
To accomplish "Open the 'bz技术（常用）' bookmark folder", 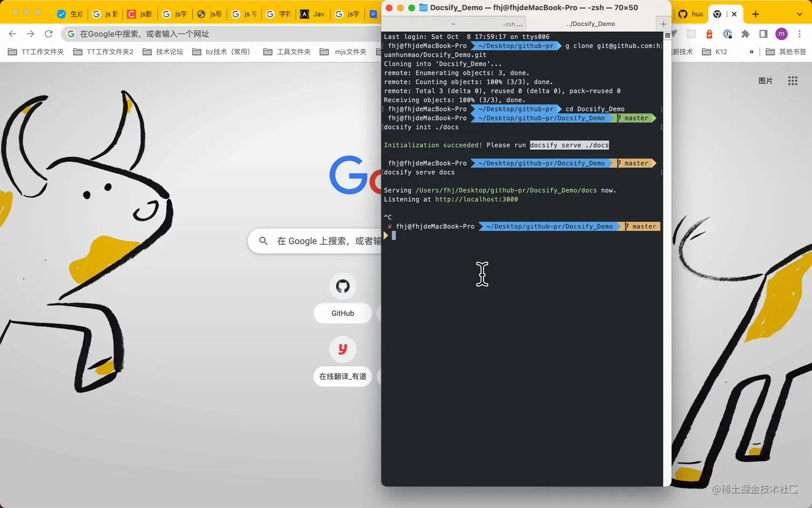I will point(222,52).
